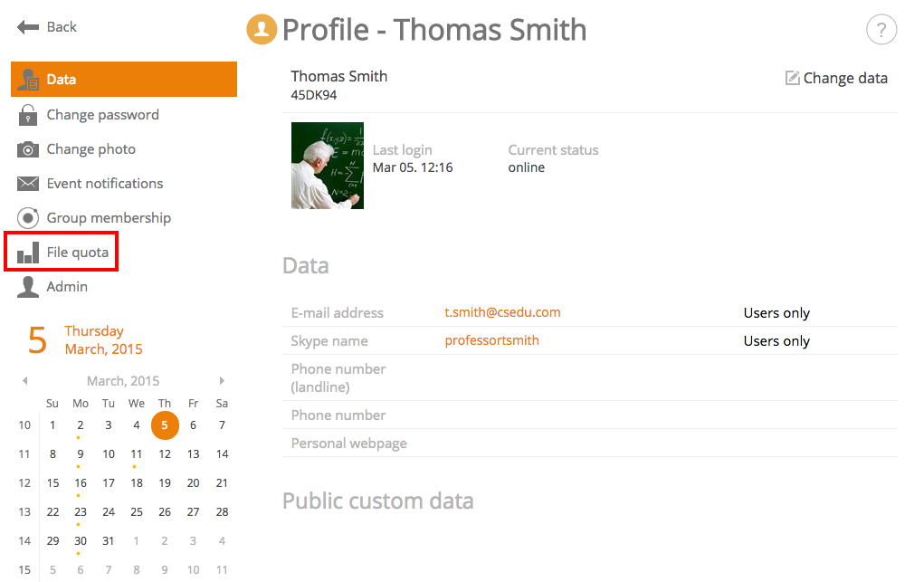Open Event notifications settings
This screenshot has height=582, width=924.
point(105,184)
